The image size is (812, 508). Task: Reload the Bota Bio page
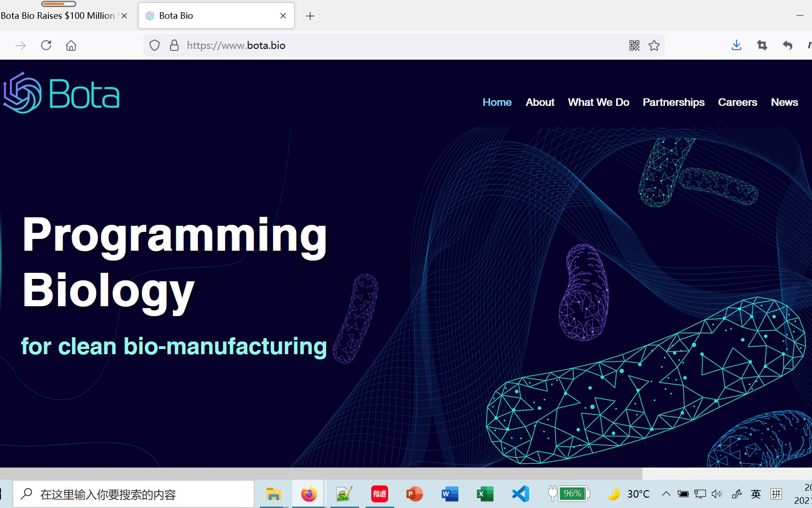tap(46, 45)
